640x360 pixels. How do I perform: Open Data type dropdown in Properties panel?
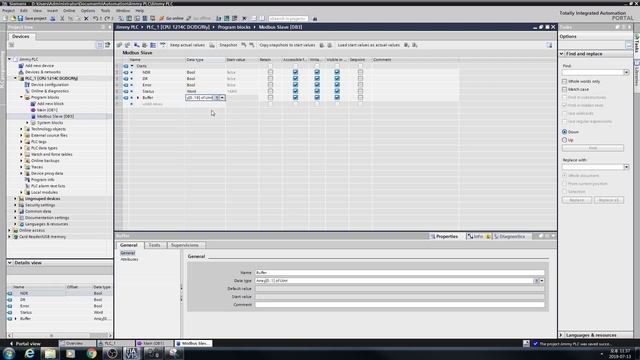[542, 281]
